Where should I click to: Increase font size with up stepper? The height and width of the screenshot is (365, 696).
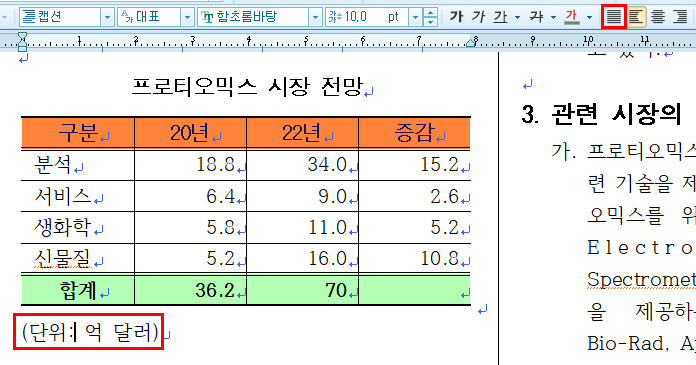point(430,13)
